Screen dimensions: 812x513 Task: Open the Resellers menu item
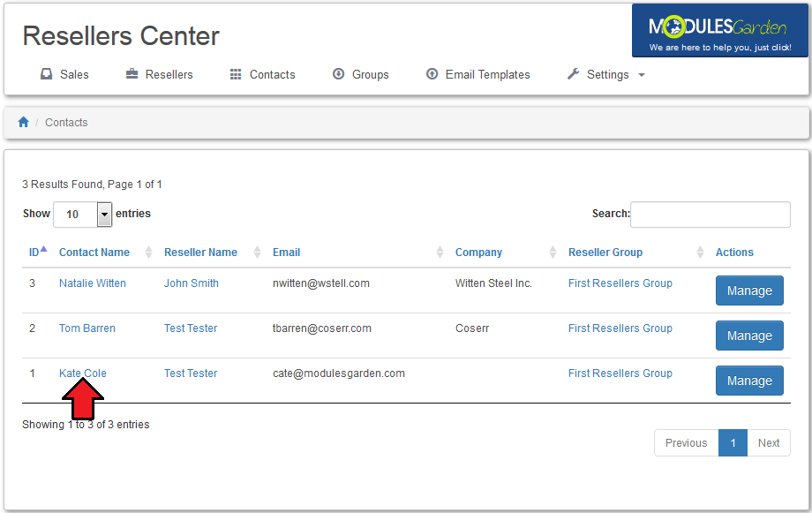[x=160, y=75]
